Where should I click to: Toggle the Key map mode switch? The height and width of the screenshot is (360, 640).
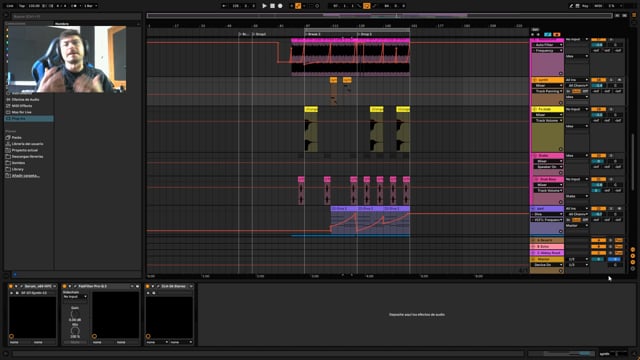pyautogui.click(x=585, y=6)
